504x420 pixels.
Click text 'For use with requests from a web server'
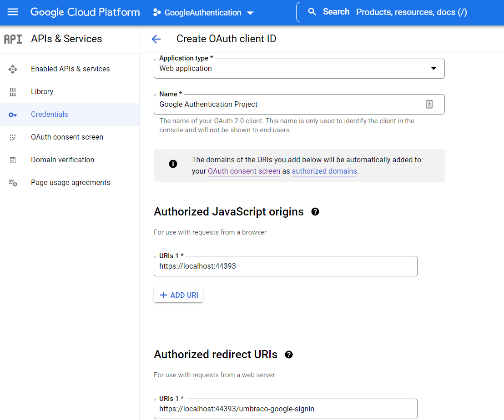point(214,375)
